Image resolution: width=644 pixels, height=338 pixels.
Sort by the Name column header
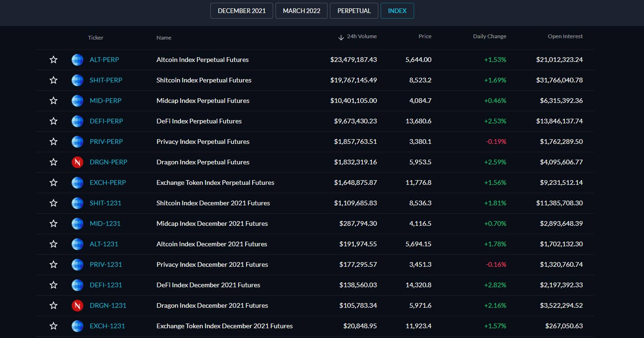164,38
